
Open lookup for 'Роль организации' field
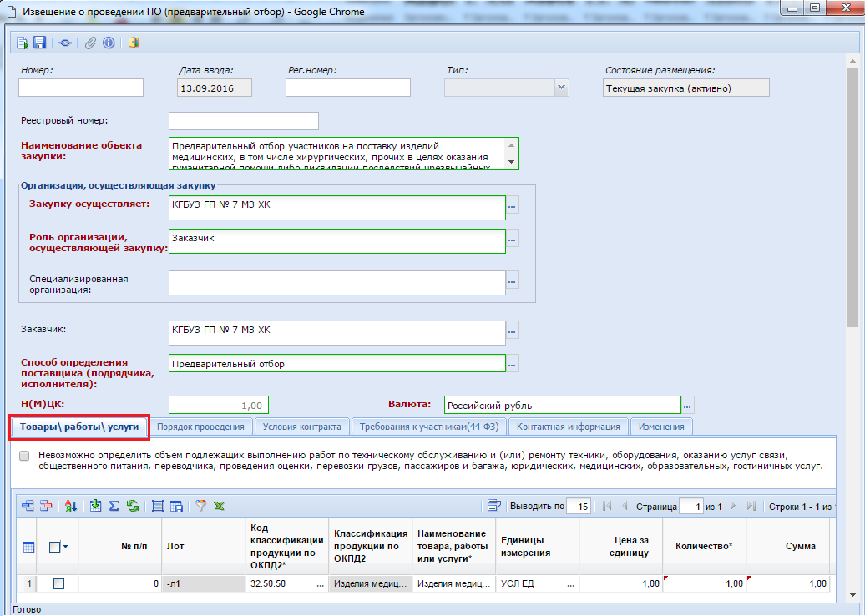(512, 240)
